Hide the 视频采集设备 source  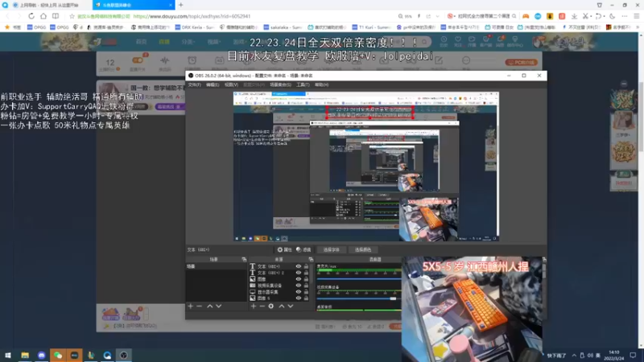pyautogui.click(x=299, y=286)
